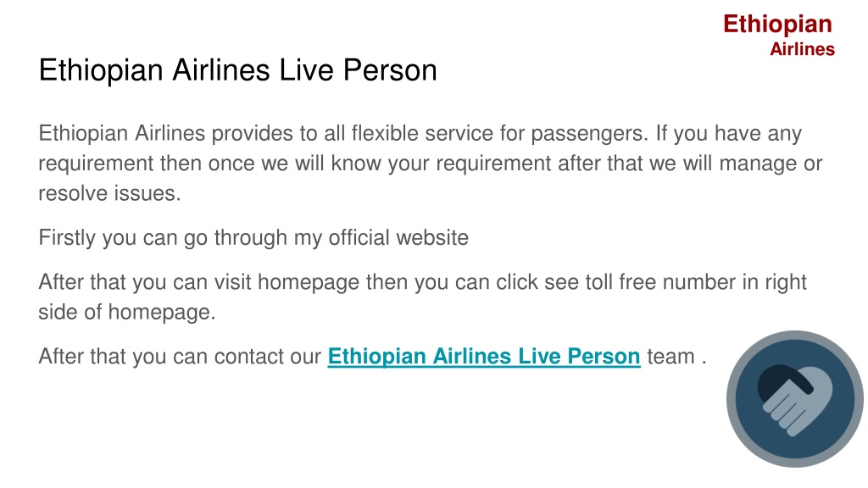Click the word 'Person' in the heading
Image resolution: width=868 pixels, height=488 pixels.
click(390, 70)
